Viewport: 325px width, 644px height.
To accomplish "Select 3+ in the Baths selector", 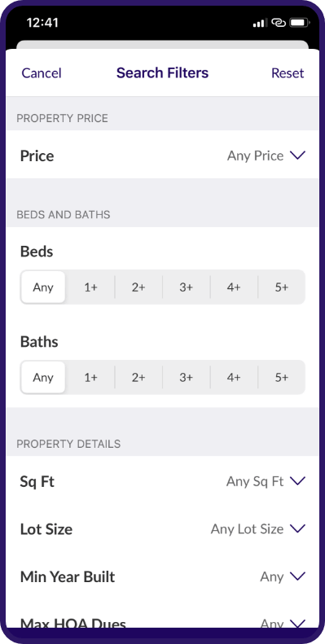I will [x=187, y=378].
